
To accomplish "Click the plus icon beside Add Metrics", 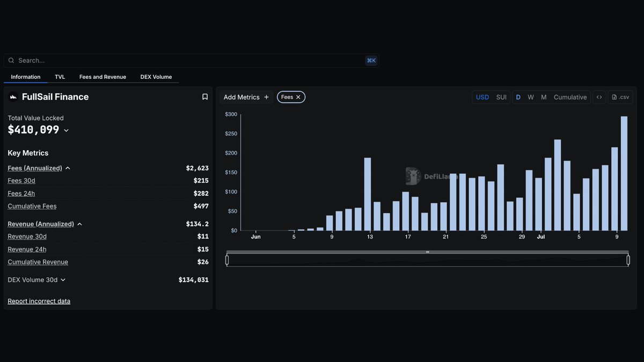I will click(x=266, y=97).
